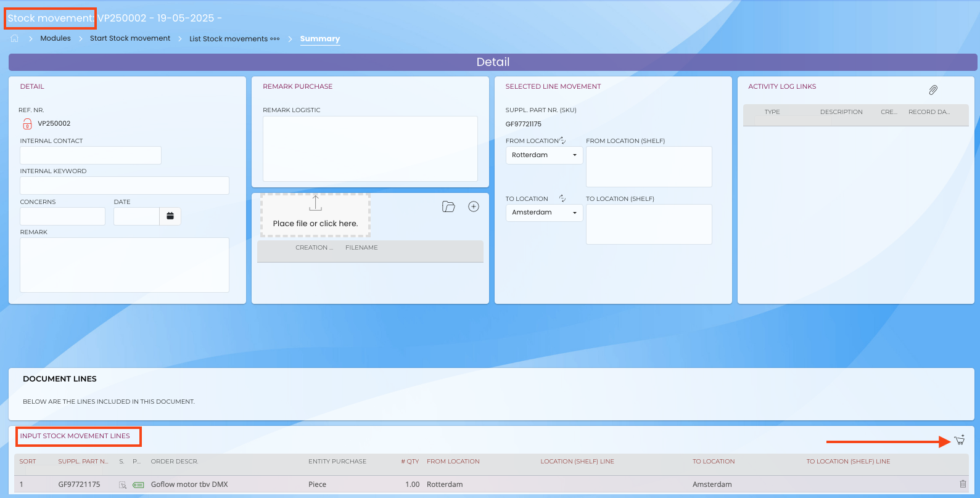Click the paperclip in Activity Log Links
This screenshot has height=498, width=980.
point(933,90)
